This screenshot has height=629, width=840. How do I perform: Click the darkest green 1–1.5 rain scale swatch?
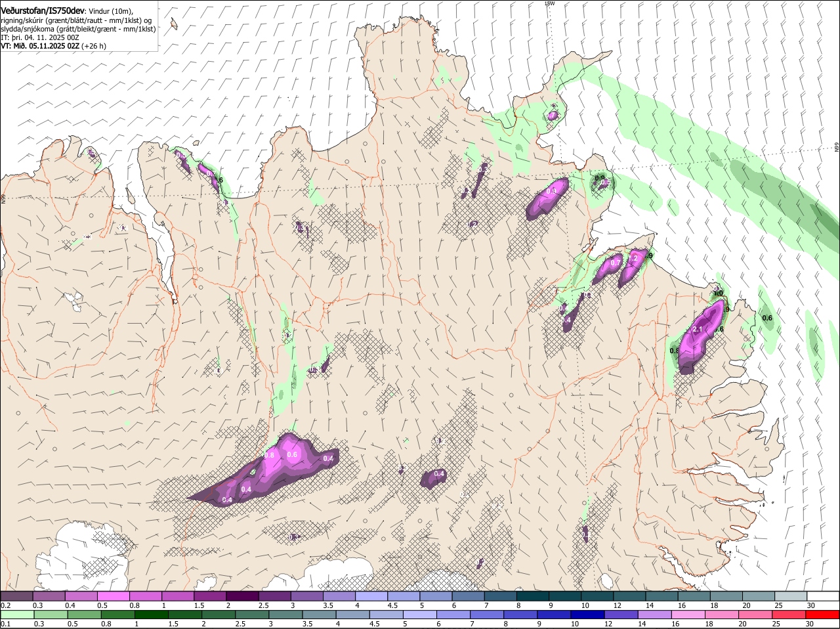point(152,615)
